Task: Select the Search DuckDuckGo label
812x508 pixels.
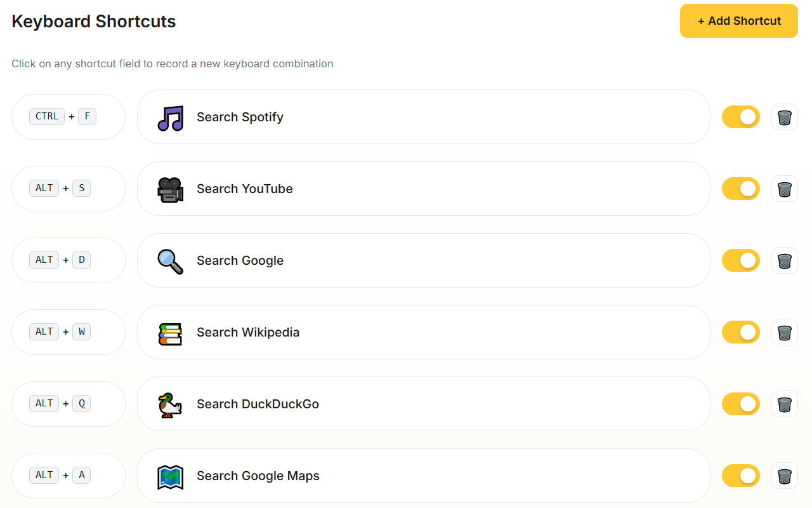Action: [x=258, y=404]
